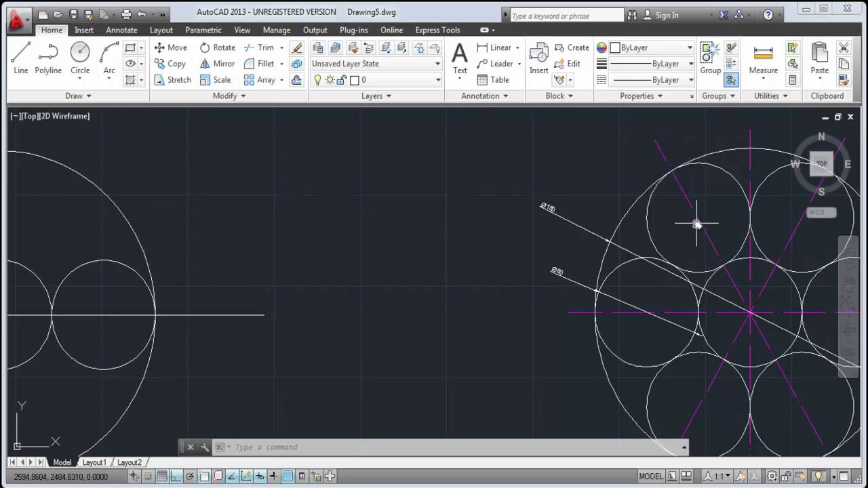Open the Layout1 tab

pyautogui.click(x=94, y=462)
